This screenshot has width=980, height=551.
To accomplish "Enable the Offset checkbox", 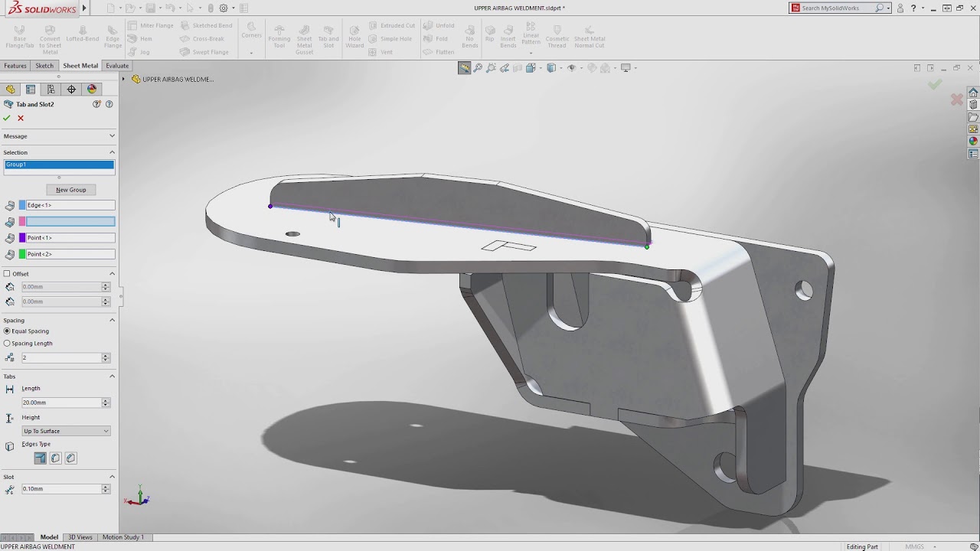I will point(7,273).
